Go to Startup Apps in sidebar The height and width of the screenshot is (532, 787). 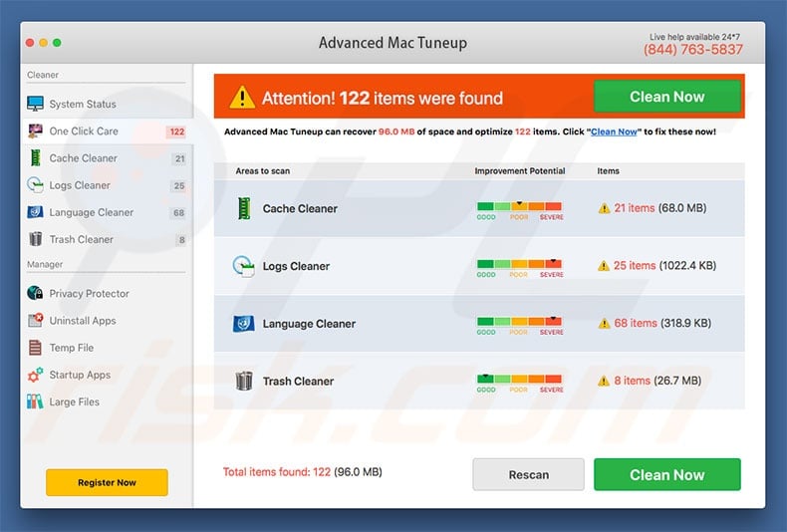tap(108, 375)
